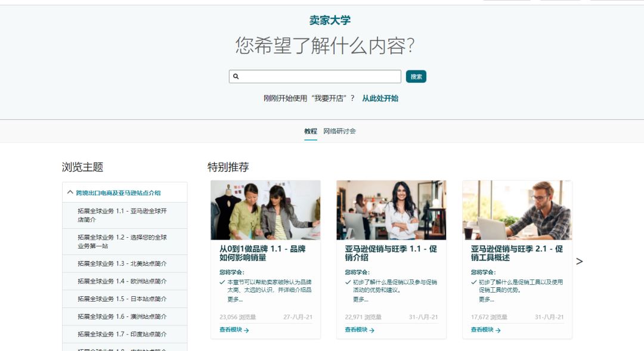Open 拓展全球业务 1.1 - 亚马逊全球开店简介
644x351 pixels.
125,215
